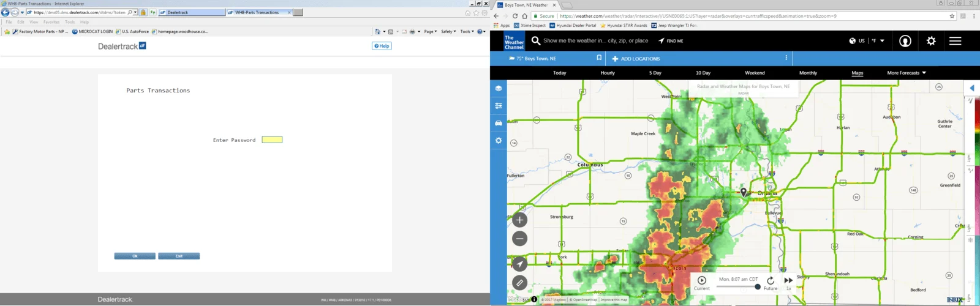Open Weather Channel settings gear

pyautogui.click(x=931, y=41)
